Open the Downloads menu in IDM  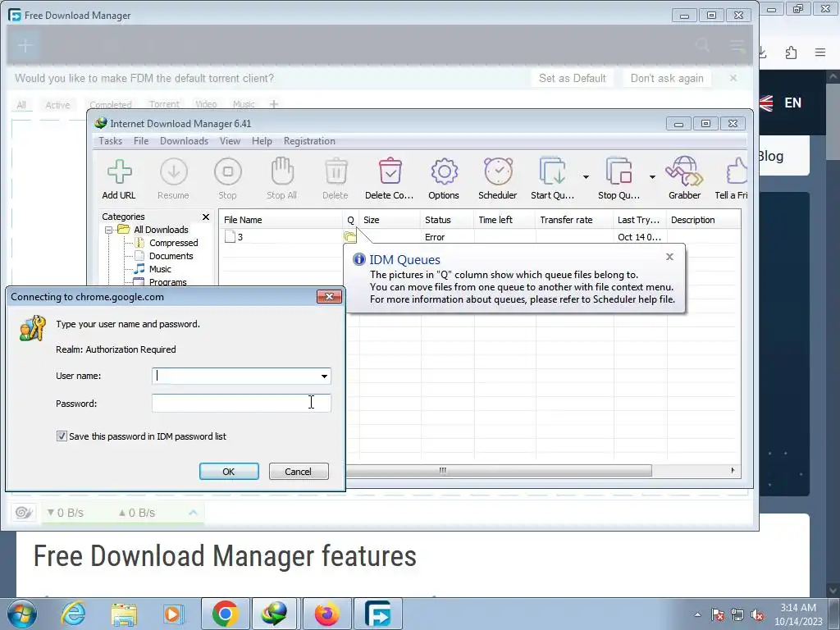(x=184, y=141)
